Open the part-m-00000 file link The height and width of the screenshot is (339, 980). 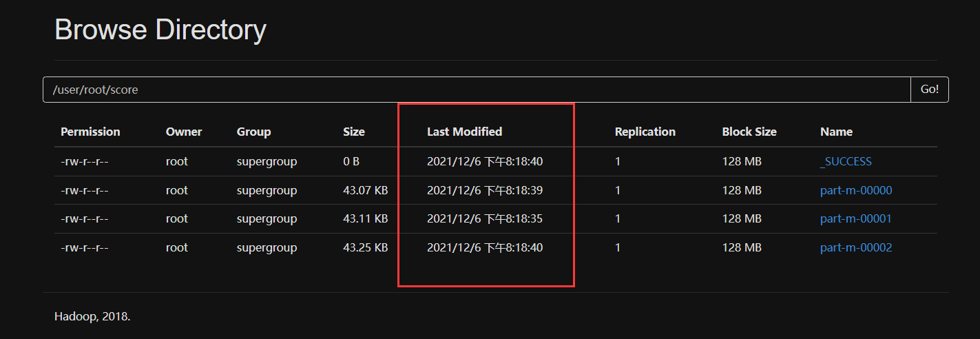(856, 190)
